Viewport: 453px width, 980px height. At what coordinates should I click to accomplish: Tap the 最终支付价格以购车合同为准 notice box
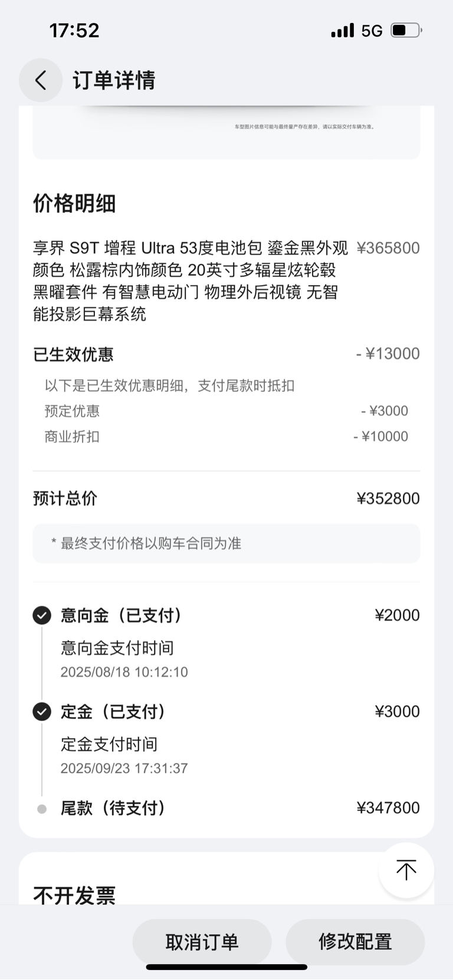click(x=226, y=543)
